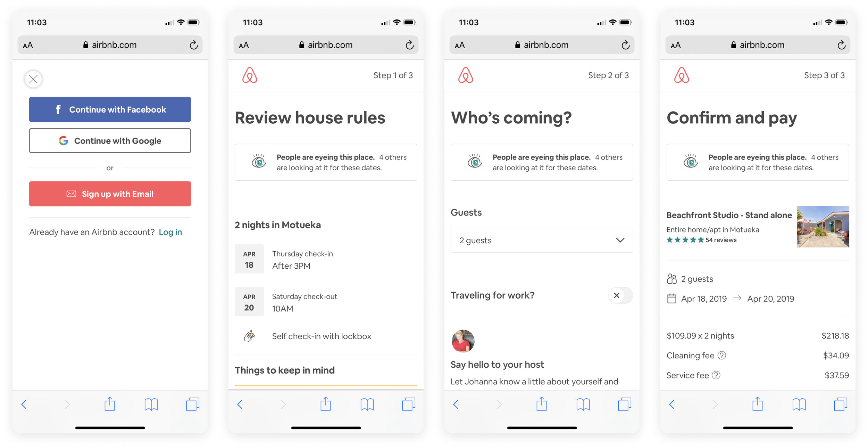Screen dimensions: 868x448
Task: Select Continue with Google button
Action: coord(110,140)
